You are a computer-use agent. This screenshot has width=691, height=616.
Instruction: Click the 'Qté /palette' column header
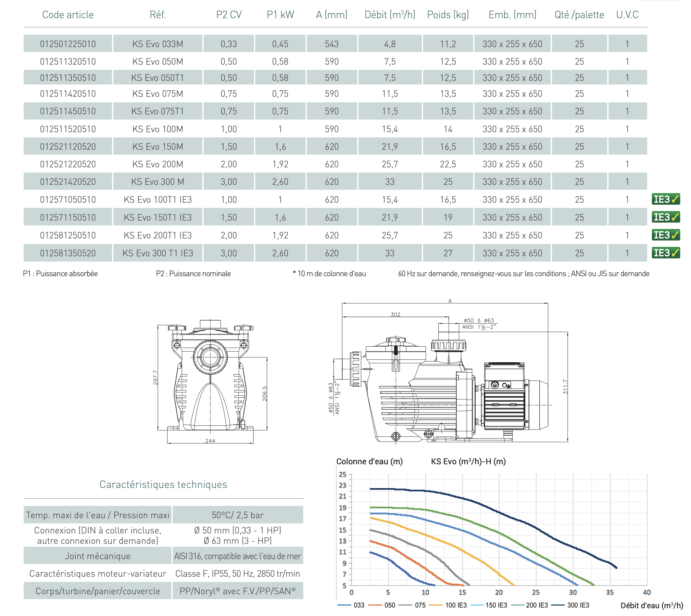tap(579, 15)
